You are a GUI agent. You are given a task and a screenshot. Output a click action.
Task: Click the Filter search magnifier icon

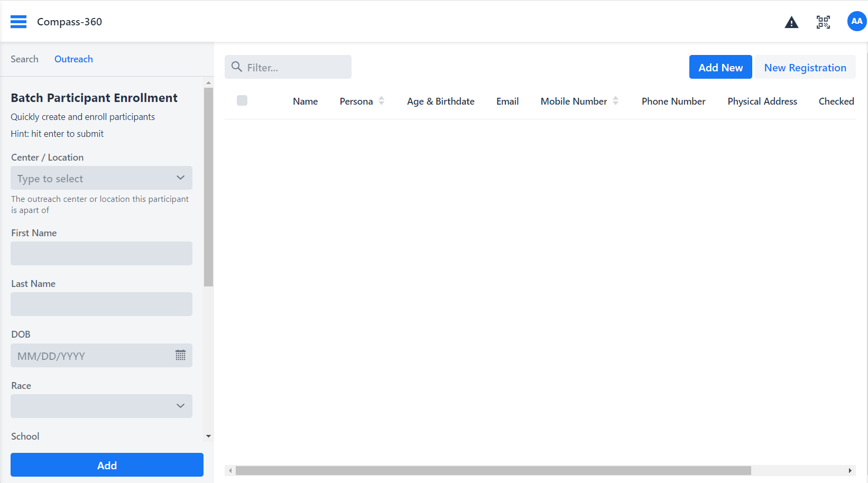(x=237, y=67)
